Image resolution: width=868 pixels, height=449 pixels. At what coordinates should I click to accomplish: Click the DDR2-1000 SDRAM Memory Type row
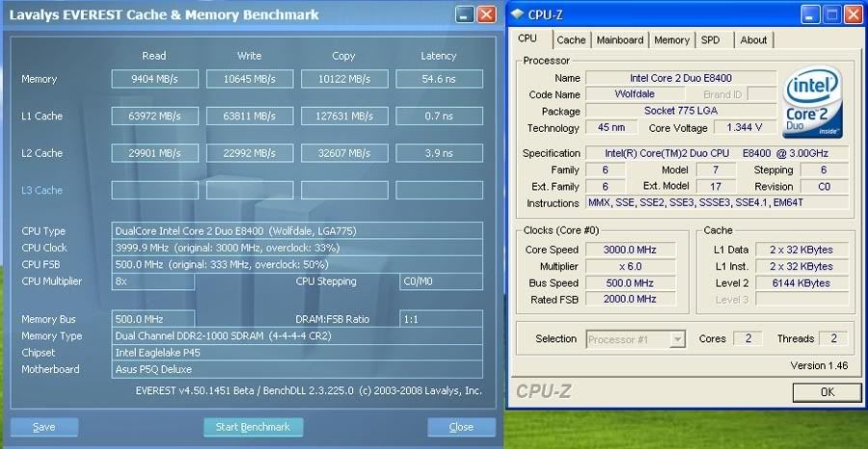pos(297,335)
